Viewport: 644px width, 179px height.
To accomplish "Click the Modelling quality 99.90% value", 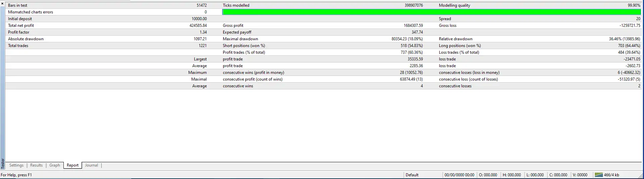I will click(x=634, y=5).
